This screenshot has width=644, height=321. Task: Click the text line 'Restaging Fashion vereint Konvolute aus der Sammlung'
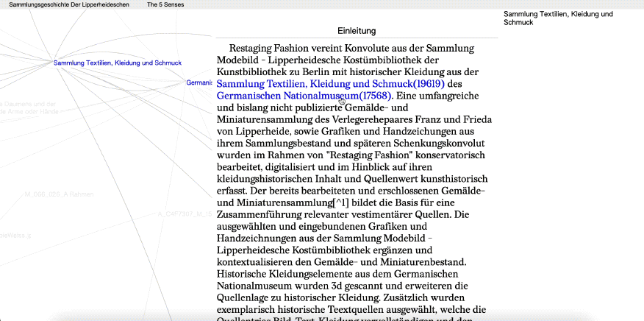coord(351,49)
